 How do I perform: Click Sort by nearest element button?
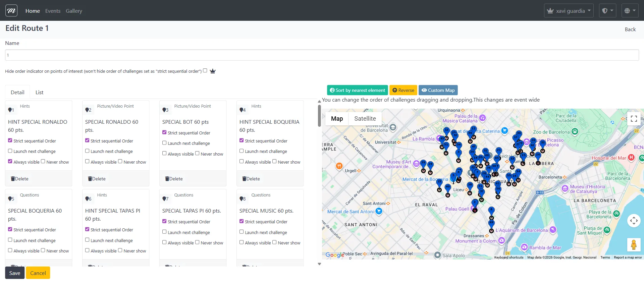coord(357,90)
